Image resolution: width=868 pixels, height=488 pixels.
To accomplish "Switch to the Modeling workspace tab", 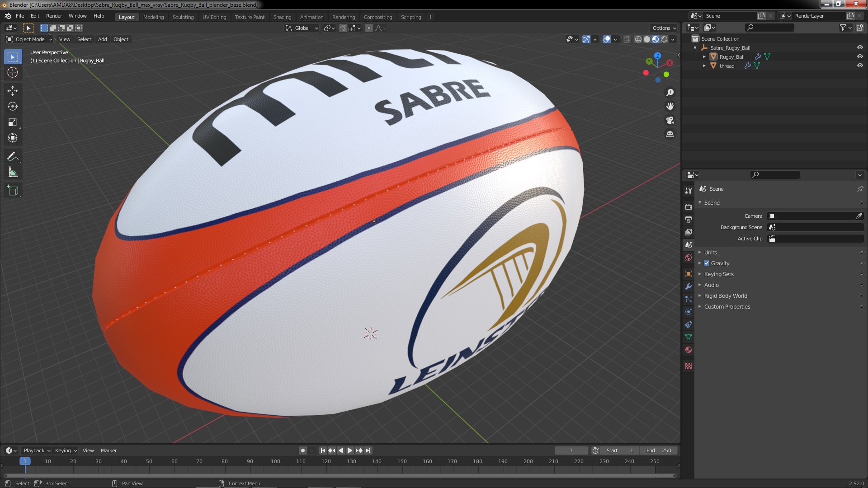I will pos(153,17).
